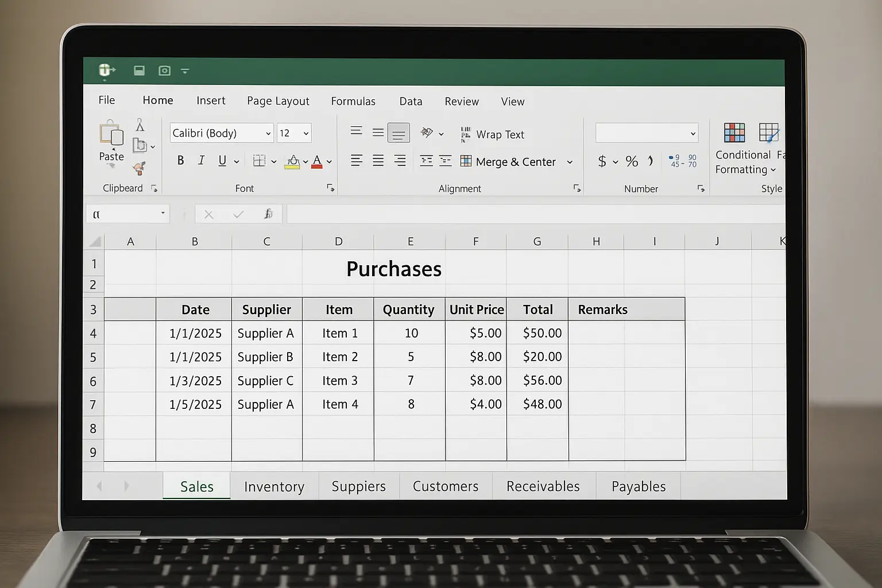The image size is (882, 588).
Task: Click the Insert Function fx icon
Action: click(268, 214)
